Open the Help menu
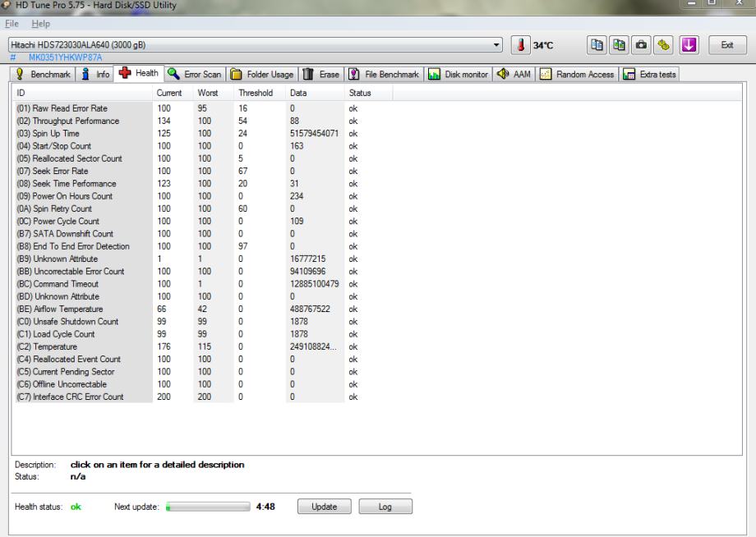Image resolution: width=756 pixels, height=537 pixels. (40, 24)
